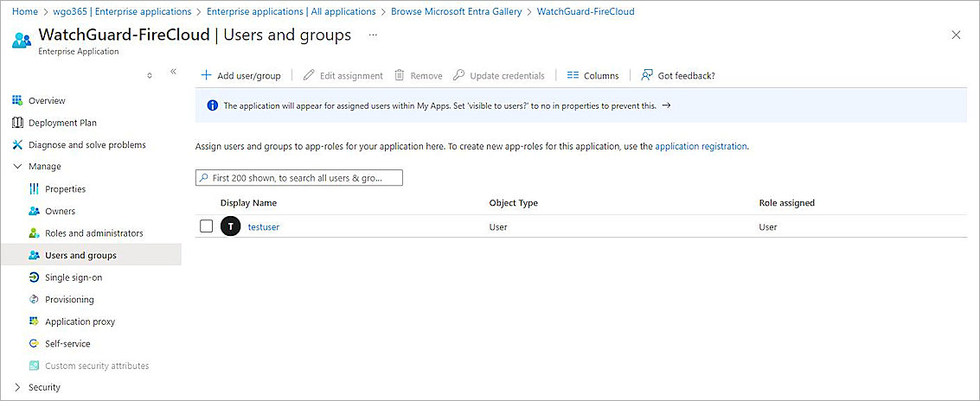Open Overview in the sidebar

click(x=47, y=100)
